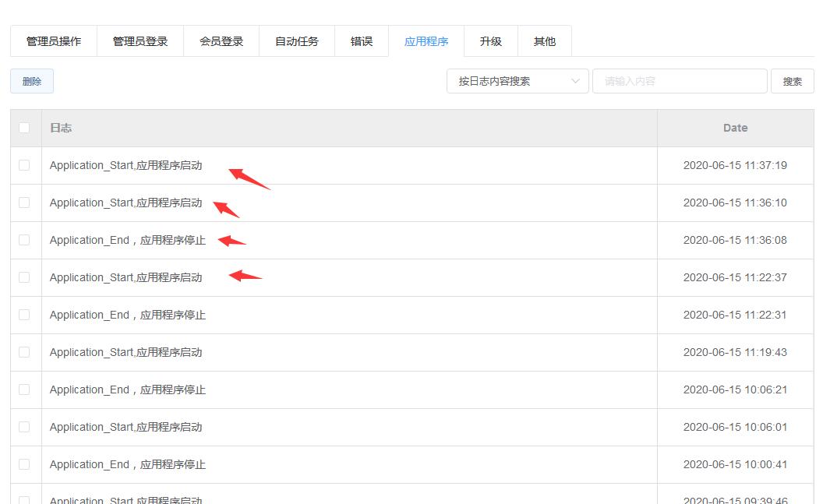Sort by clicking the Date column header

(735, 127)
